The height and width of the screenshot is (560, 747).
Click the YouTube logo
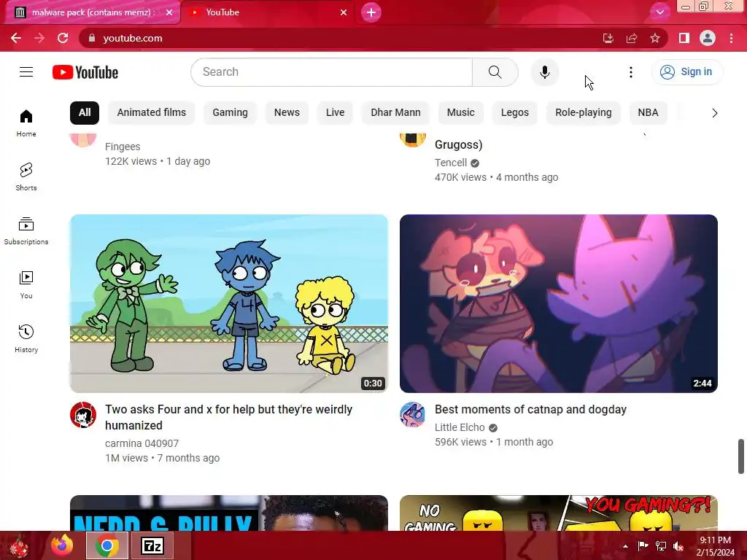coord(85,72)
